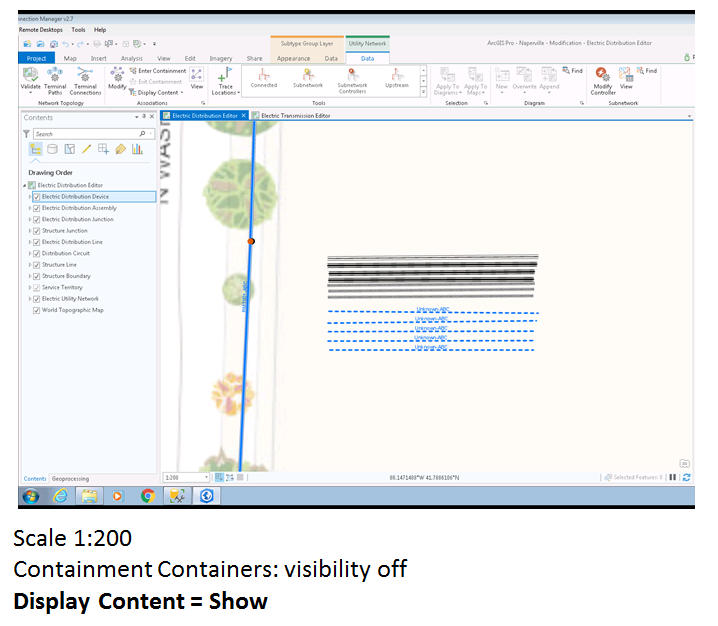The height and width of the screenshot is (626, 718).
Task: Select List By Drawing Order icon
Action: click(35, 149)
